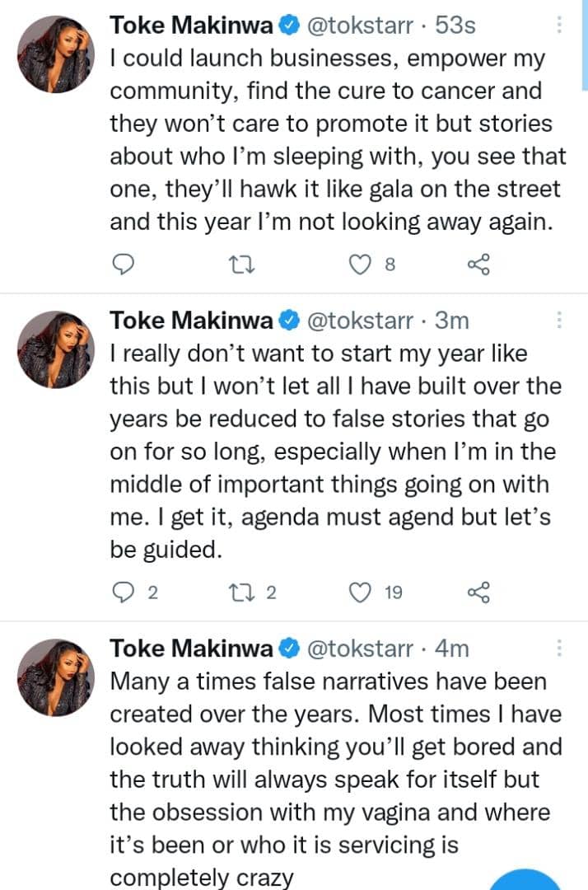
Task: Share the 3m tweet
Action: click(478, 592)
